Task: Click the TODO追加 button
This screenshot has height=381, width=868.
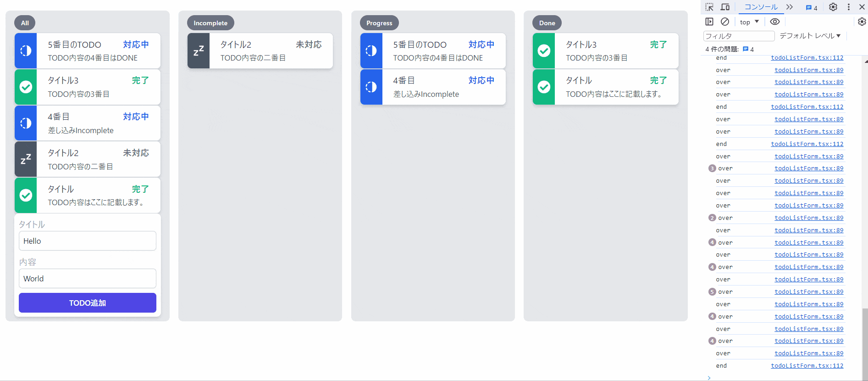Action: (88, 303)
